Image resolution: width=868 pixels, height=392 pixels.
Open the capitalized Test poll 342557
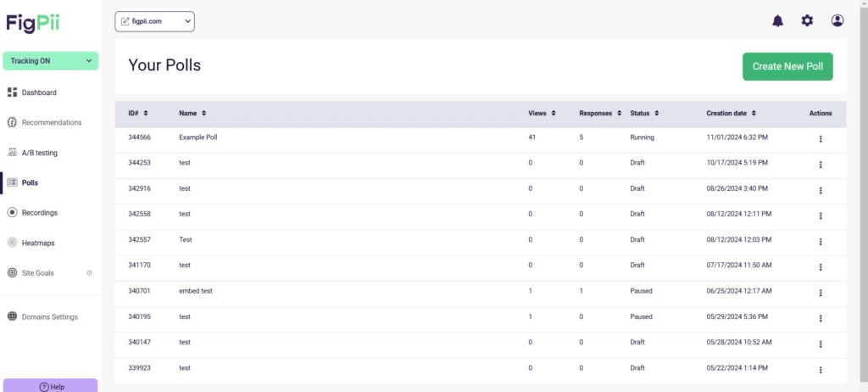[186, 239]
